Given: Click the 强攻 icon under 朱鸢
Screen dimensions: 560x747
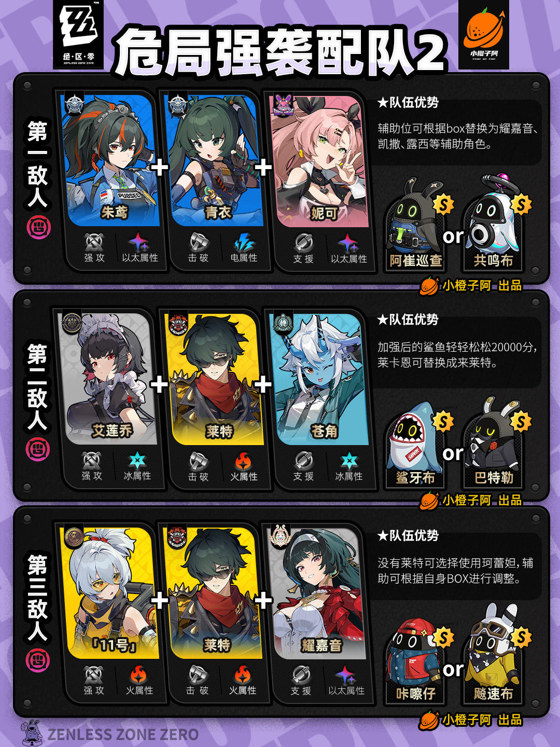Looking at the screenshot, I should [x=94, y=242].
